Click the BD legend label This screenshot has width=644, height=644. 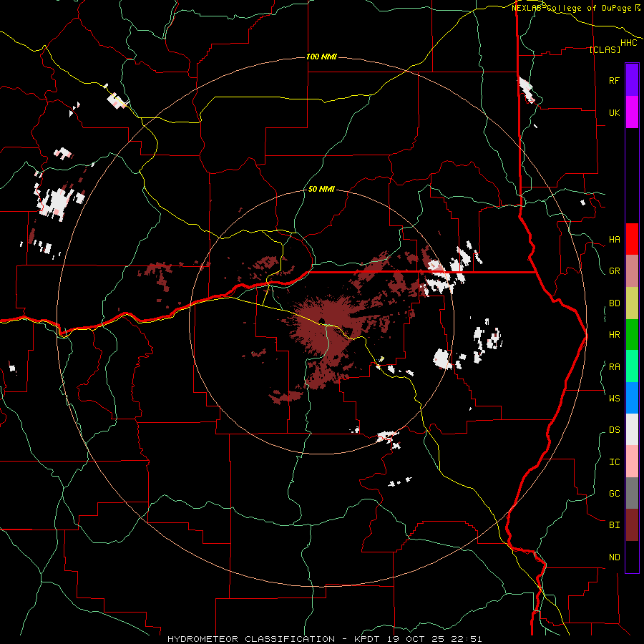[614, 303]
